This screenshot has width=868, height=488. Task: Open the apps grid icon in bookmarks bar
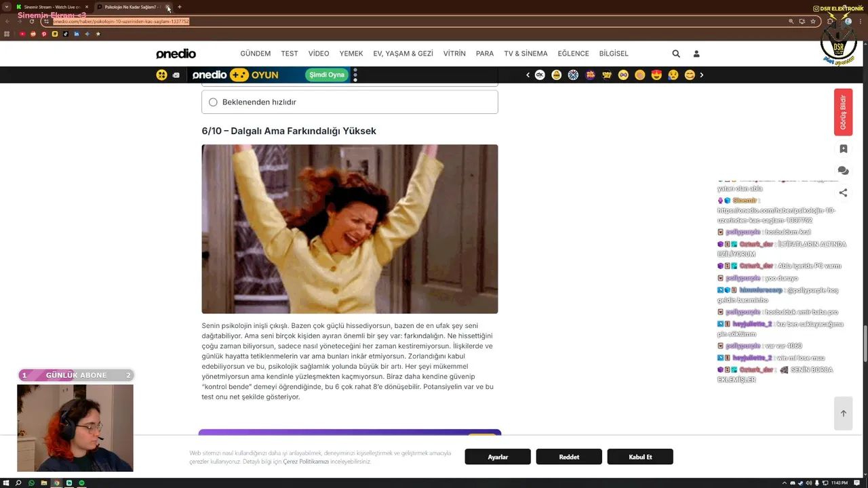point(7,34)
